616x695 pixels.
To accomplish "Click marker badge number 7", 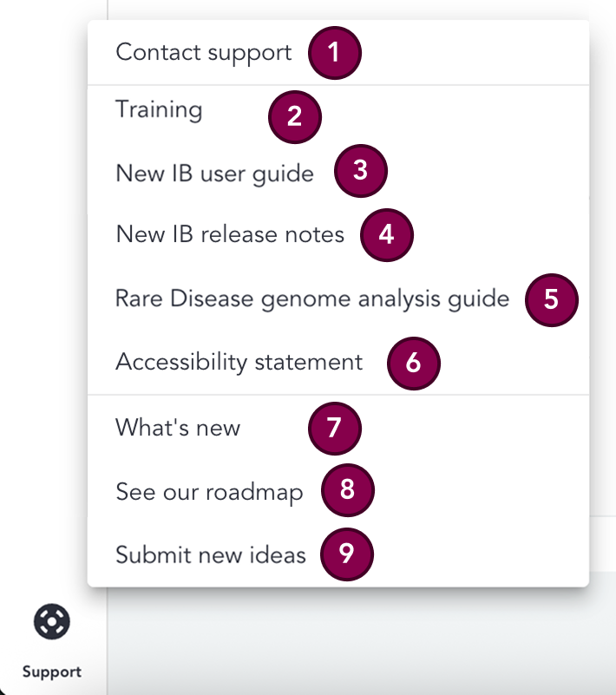I will pyautogui.click(x=336, y=428).
